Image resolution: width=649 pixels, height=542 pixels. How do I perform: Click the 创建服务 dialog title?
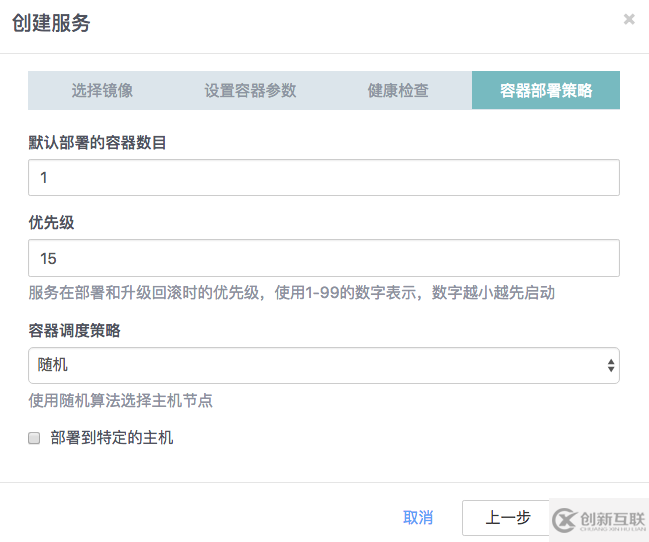[x=51, y=23]
